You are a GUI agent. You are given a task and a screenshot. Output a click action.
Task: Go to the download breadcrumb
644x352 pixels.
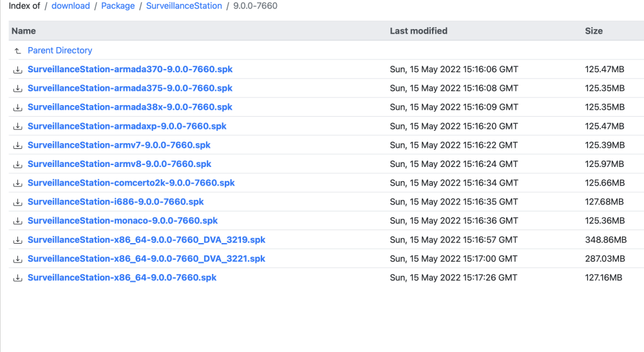pos(70,6)
